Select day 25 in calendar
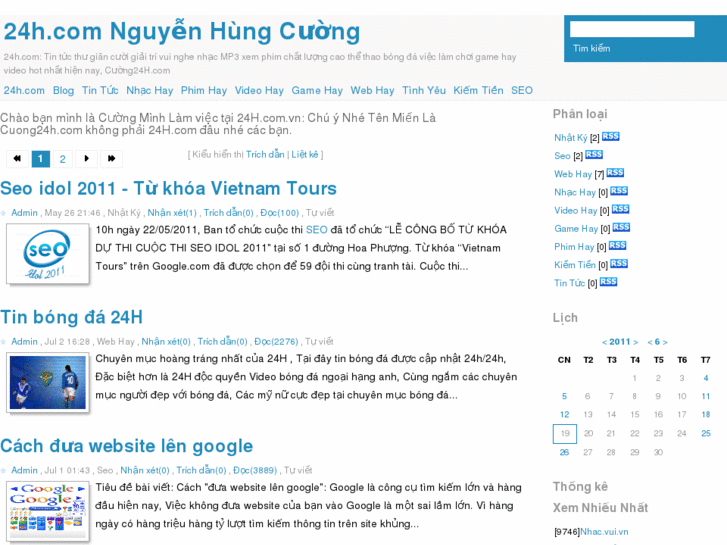 [x=706, y=433]
